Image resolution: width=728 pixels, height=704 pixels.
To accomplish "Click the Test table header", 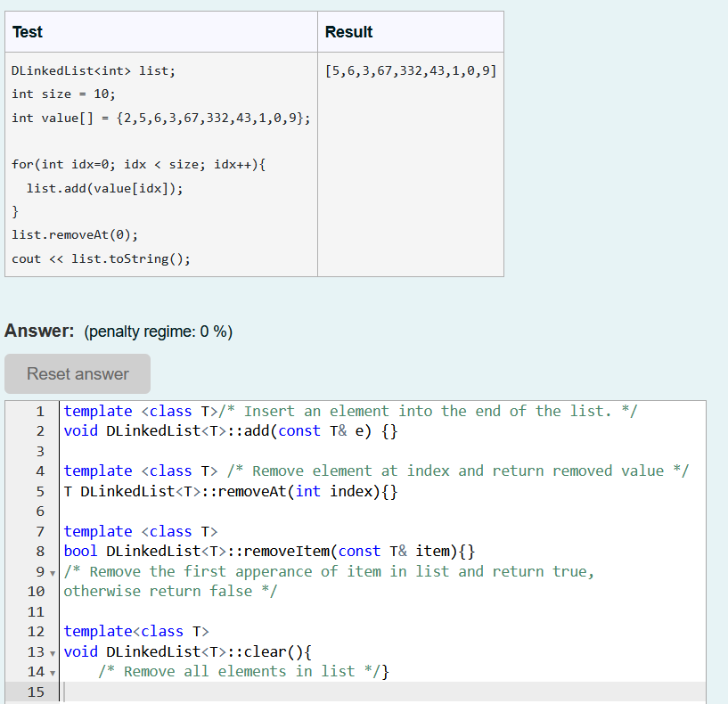I will [x=27, y=31].
